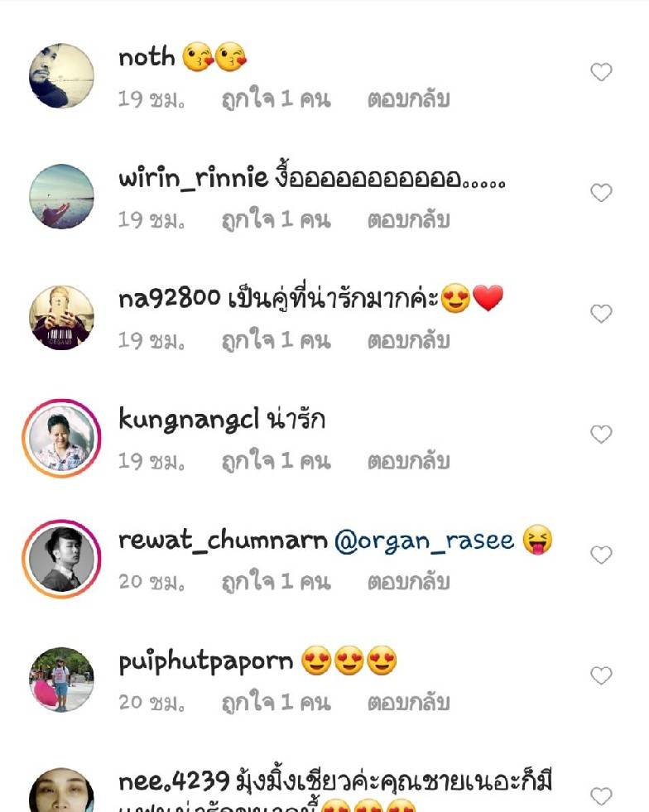Screen dimensions: 649x812
Task: Open the @organ_rasee mention link
Action: click(424, 541)
